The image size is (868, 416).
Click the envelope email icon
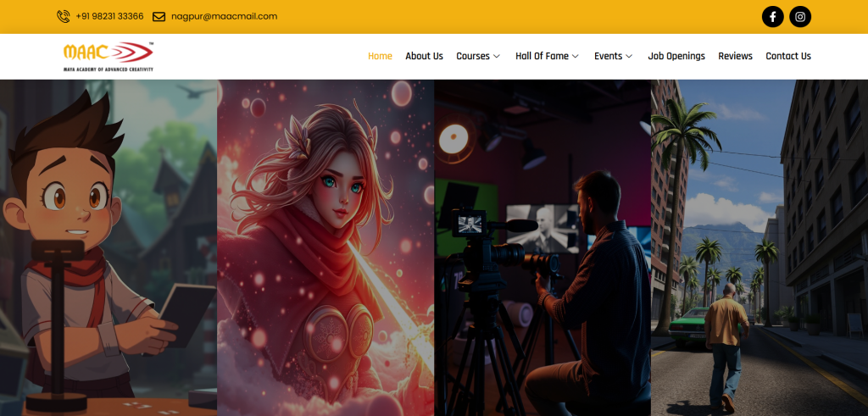[x=159, y=16]
